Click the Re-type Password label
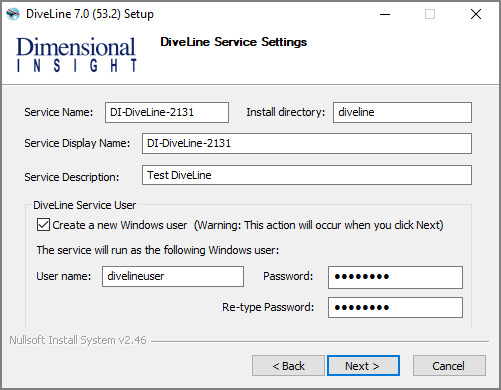501x390 pixels. coord(268,307)
